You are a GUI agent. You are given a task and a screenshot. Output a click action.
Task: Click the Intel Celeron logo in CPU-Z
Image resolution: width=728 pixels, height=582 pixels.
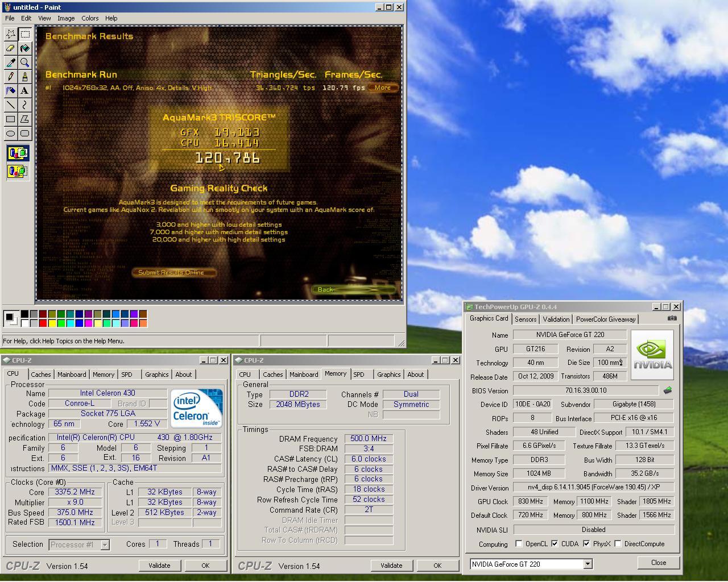click(196, 408)
